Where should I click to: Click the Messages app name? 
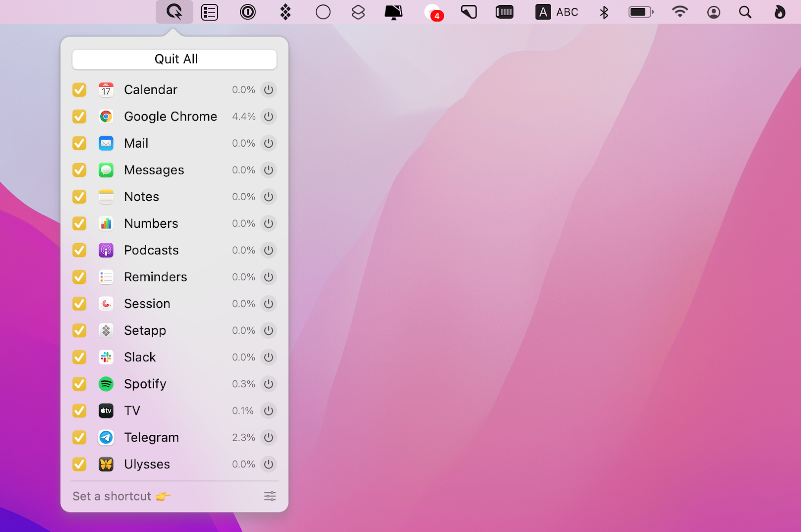tap(154, 170)
